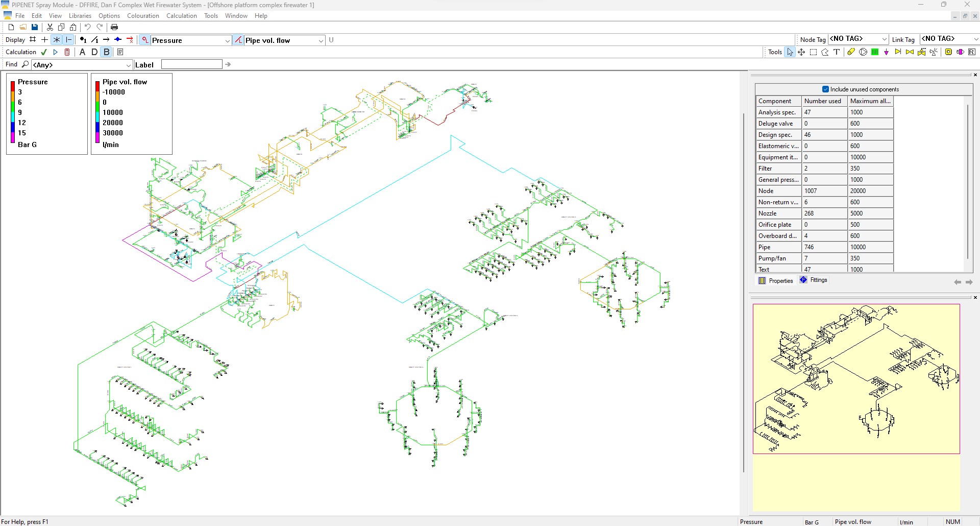Open the Link Tag dropdown

point(975,39)
